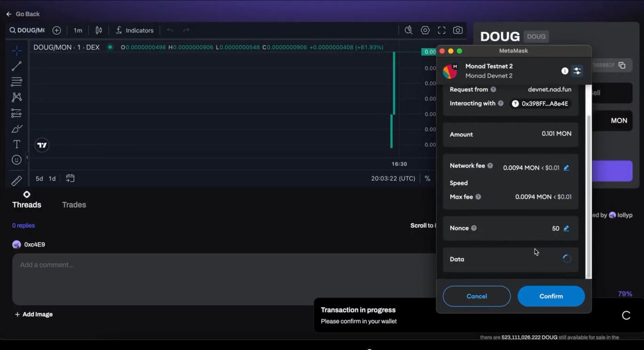Click the MetaMask account avatar
This screenshot has width=644, height=350.
coord(450,71)
